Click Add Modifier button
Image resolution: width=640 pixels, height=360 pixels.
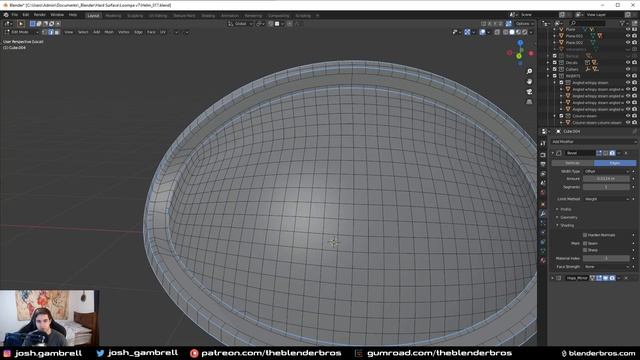[x=593, y=142]
